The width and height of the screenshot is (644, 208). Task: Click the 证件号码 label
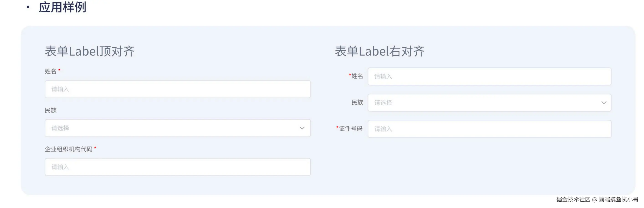coord(350,129)
